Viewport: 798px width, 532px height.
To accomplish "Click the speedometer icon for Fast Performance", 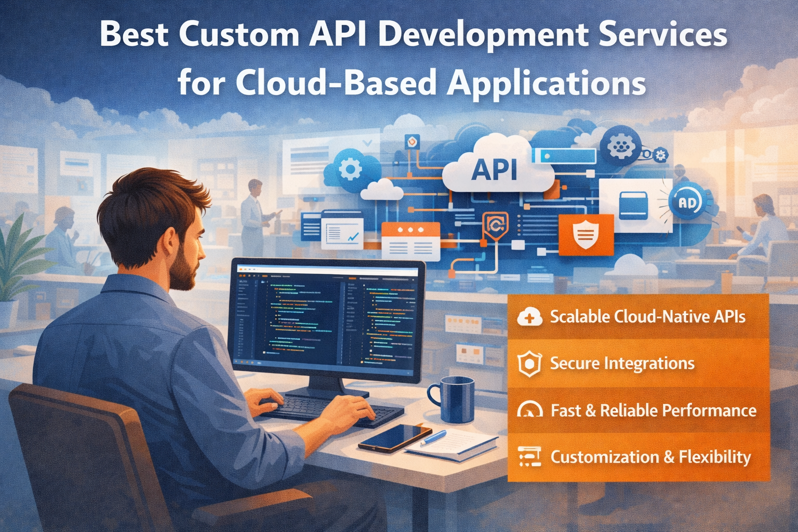I will pyautogui.click(x=529, y=410).
